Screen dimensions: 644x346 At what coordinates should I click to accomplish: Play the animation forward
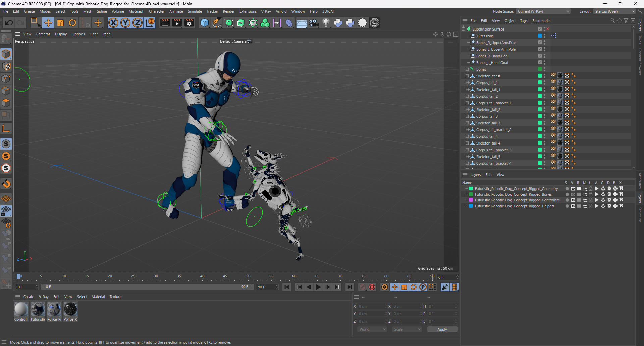point(318,287)
